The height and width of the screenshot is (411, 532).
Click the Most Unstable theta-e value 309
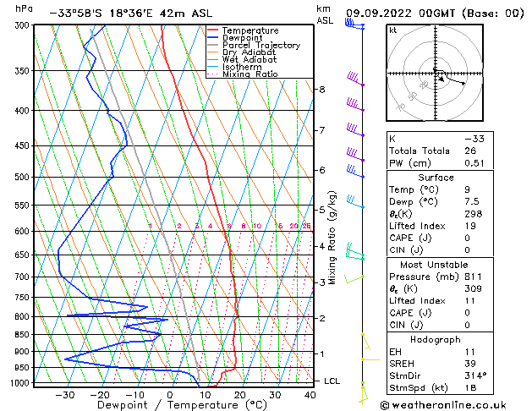pos(474,288)
